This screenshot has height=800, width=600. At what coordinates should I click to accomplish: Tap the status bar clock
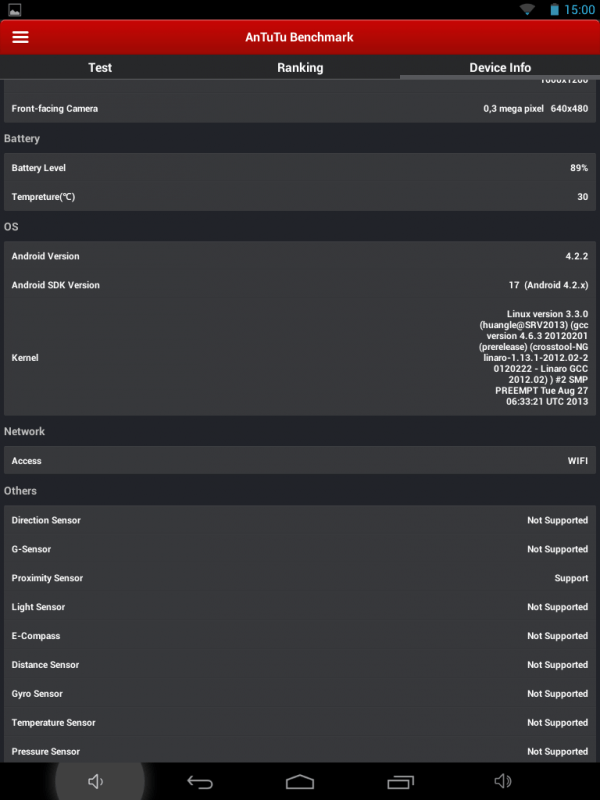(x=579, y=9)
